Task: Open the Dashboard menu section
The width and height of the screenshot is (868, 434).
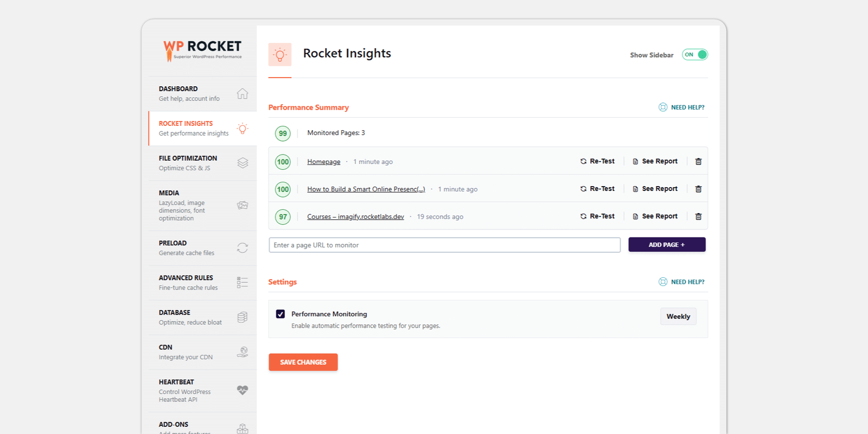Action: click(x=202, y=94)
